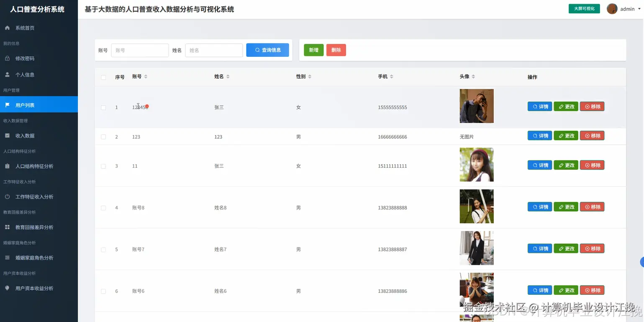
Task: Click the clipboard icon beside 人口结构特征分析
Action: 7,166
